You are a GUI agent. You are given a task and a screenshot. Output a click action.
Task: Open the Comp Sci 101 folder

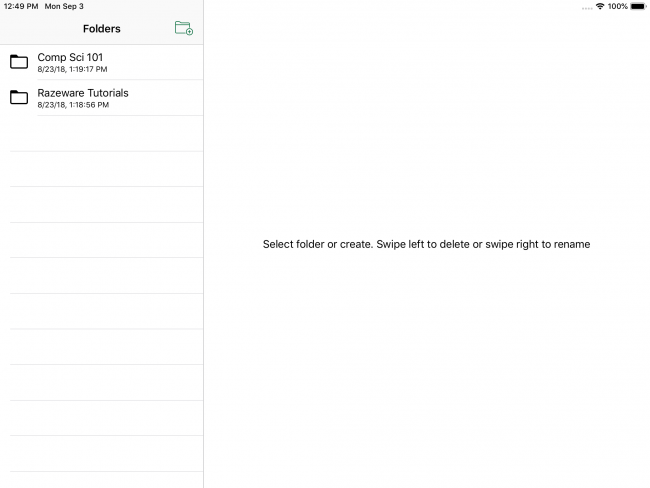point(70,57)
